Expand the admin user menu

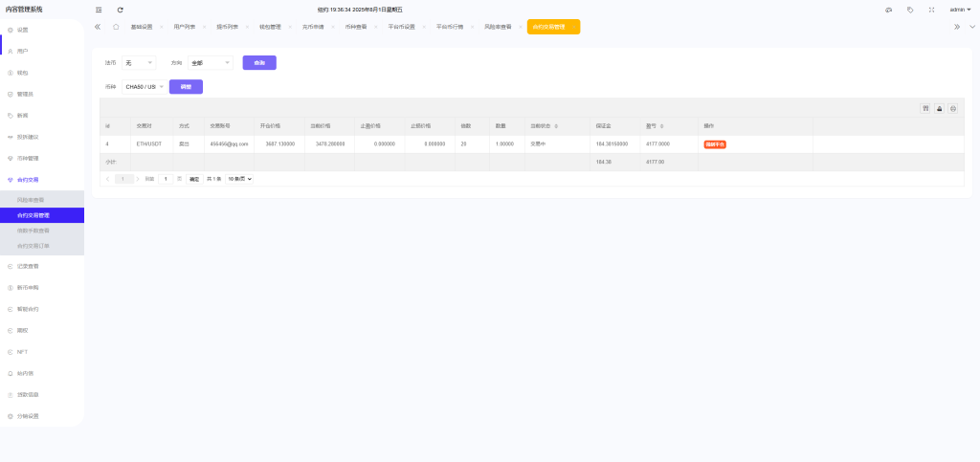(960, 10)
